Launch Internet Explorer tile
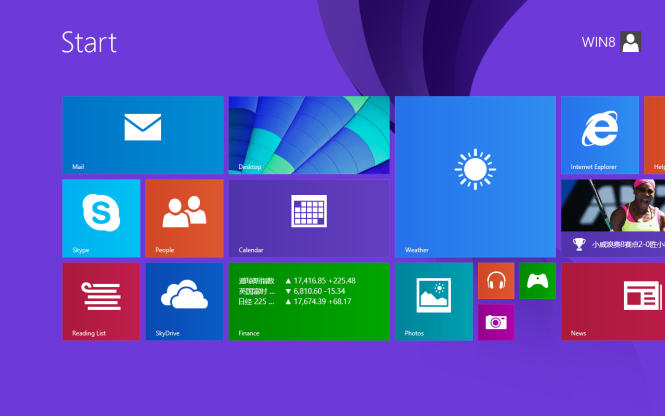Viewport: 665px width, 416px height. tap(600, 135)
